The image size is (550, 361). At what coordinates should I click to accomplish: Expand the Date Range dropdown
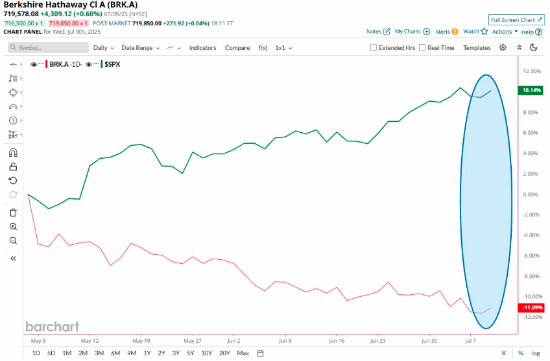(x=140, y=48)
